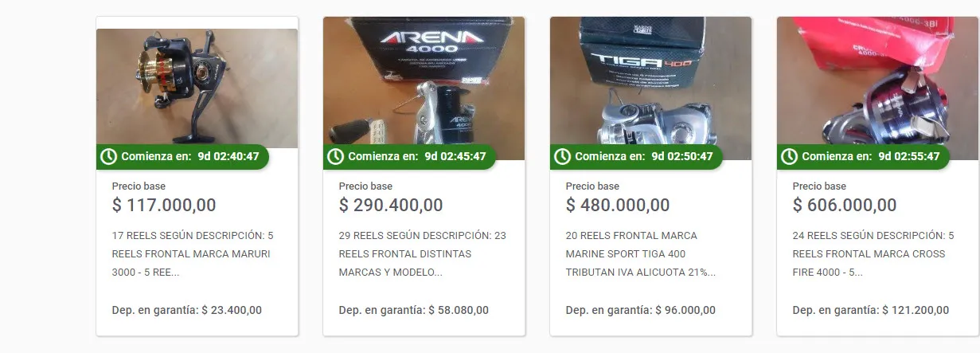Click the clock icon on the Cross Fire card
The height and width of the screenshot is (353, 980).
[x=789, y=156]
